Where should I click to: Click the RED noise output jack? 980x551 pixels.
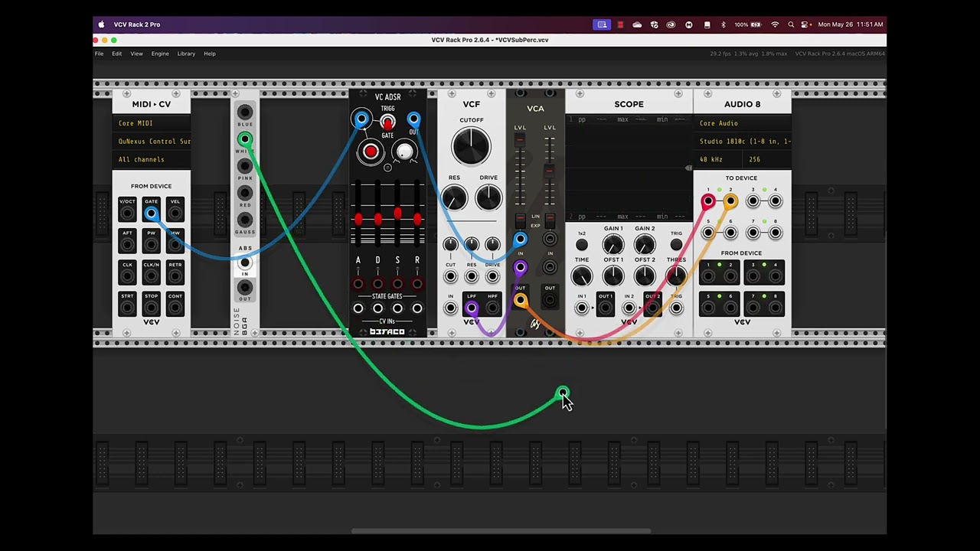244,193
